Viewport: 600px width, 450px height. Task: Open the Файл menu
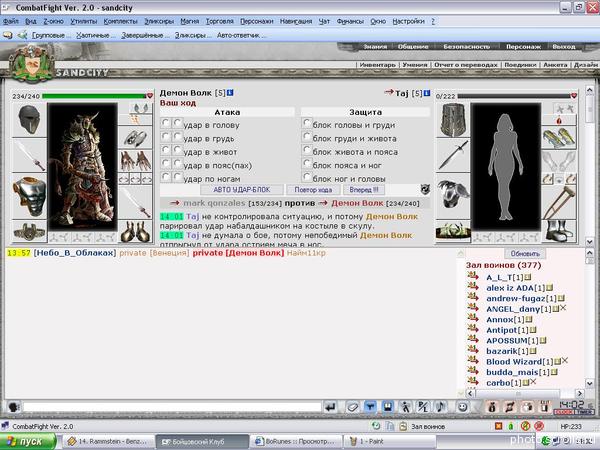pos(11,21)
